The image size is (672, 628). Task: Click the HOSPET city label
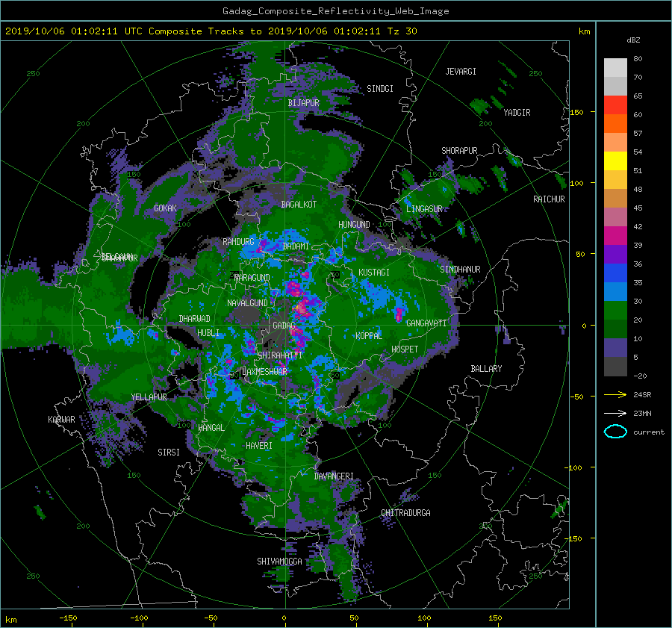[x=405, y=349]
